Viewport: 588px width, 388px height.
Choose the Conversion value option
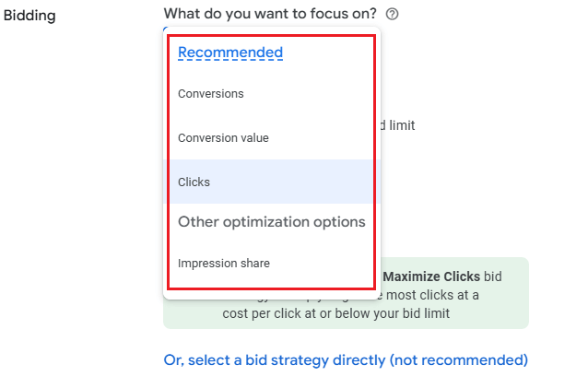(x=223, y=138)
